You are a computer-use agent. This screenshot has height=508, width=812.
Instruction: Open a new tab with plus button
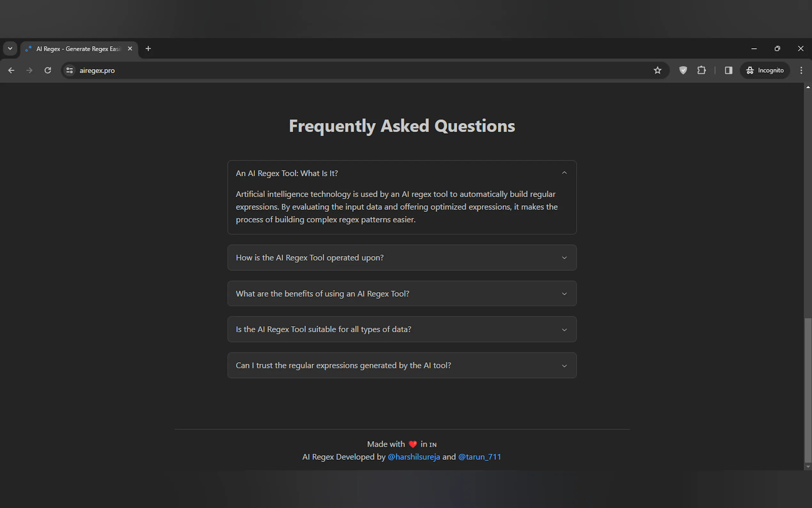(x=148, y=49)
